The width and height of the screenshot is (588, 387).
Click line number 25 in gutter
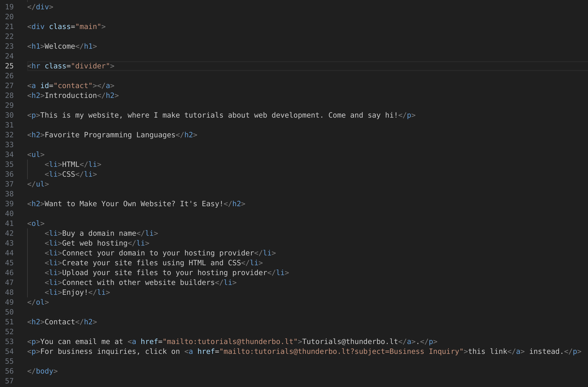9,66
